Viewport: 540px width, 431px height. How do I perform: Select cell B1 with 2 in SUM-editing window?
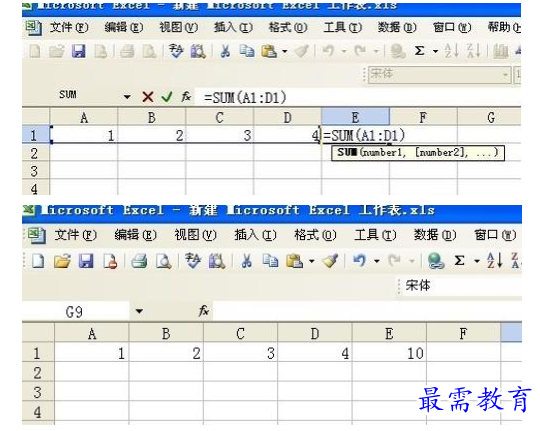[x=152, y=135]
